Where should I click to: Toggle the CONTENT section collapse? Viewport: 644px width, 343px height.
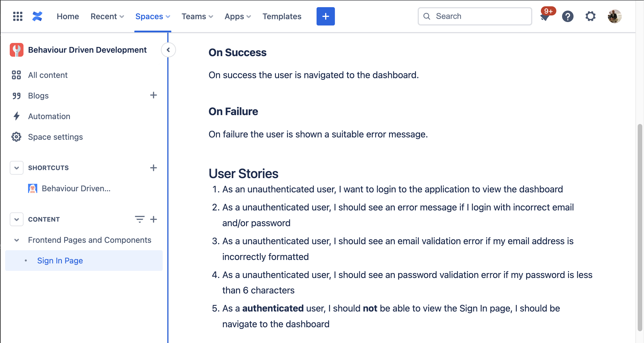tap(16, 219)
